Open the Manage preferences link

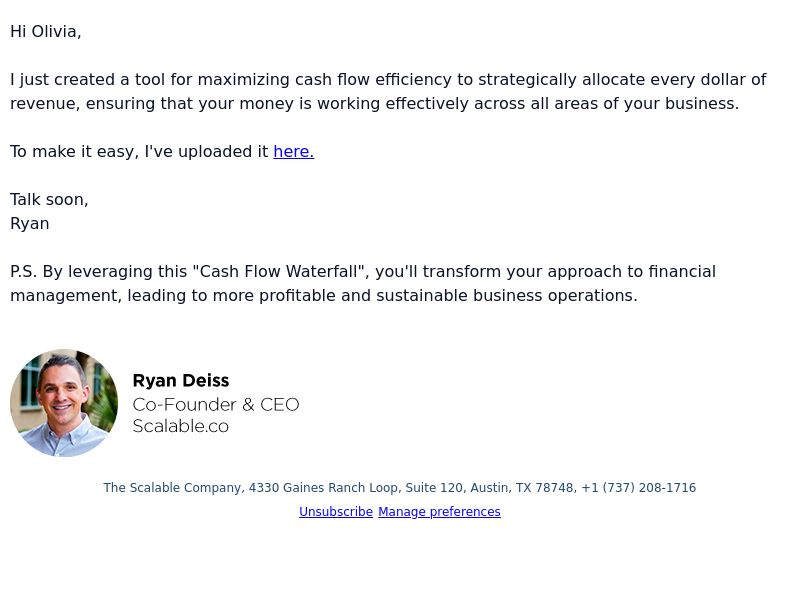tap(439, 512)
